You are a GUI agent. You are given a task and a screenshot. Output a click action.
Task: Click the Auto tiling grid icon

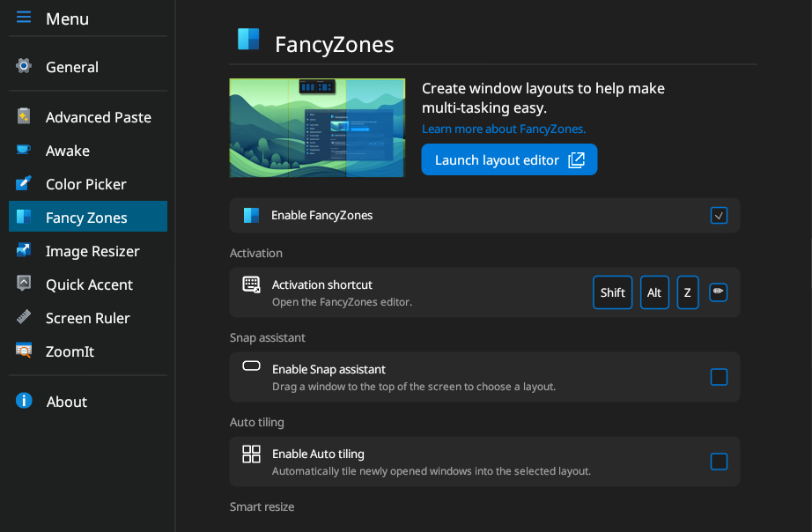[252, 454]
